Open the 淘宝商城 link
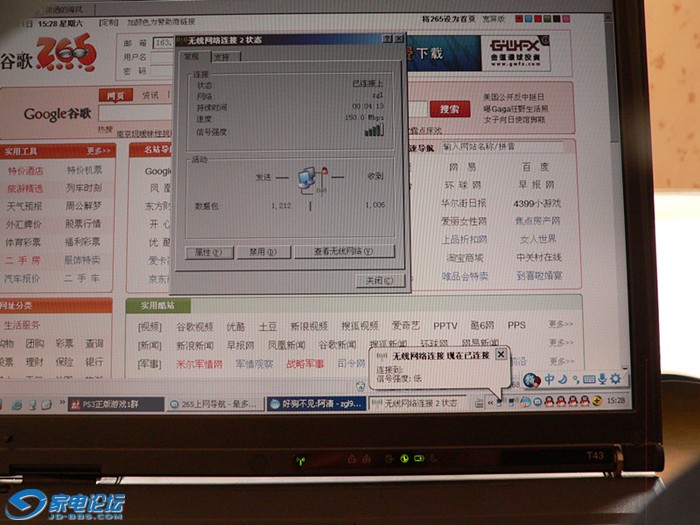 pyautogui.click(x=465, y=258)
